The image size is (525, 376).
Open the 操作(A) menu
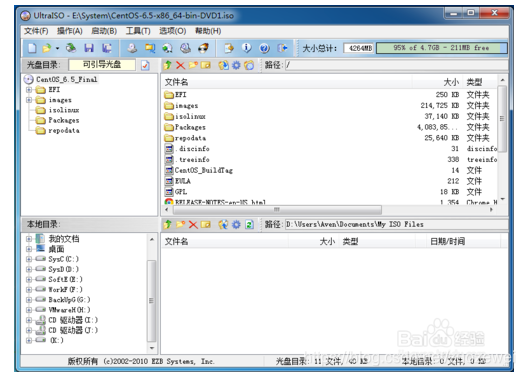pos(70,31)
